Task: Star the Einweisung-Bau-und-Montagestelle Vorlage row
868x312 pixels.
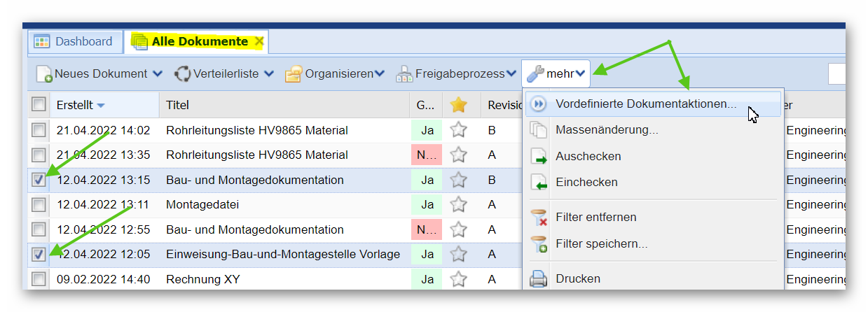Action: pyautogui.click(x=459, y=253)
